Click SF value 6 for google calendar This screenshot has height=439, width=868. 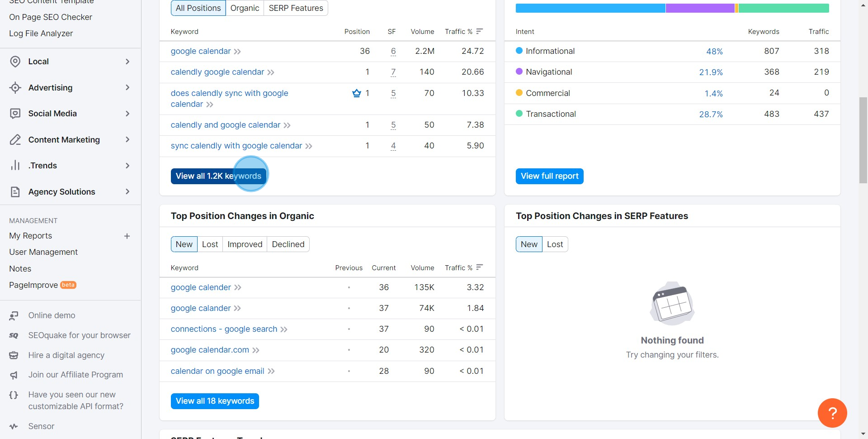click(x=393, y=51)
